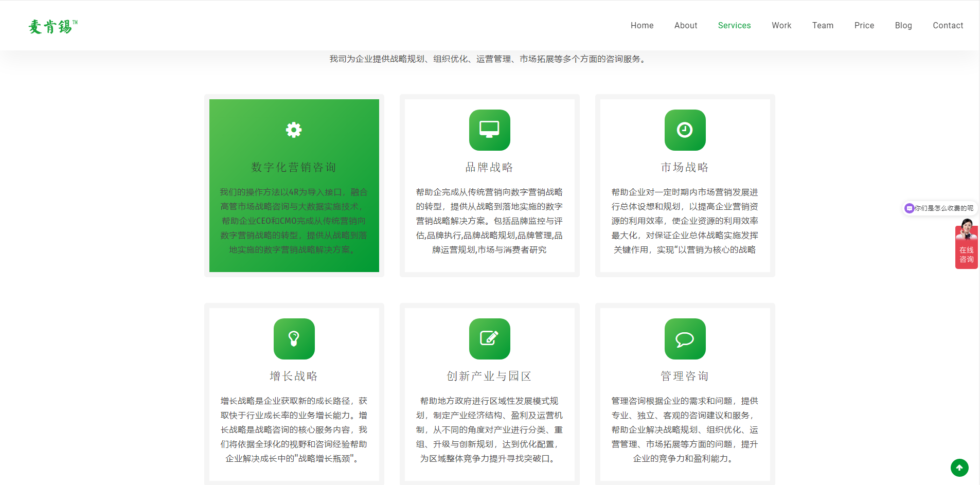The height and width of the screenshot is (485, 980).
Task: Open the Team nav link
Action: (x=823, y=25)
